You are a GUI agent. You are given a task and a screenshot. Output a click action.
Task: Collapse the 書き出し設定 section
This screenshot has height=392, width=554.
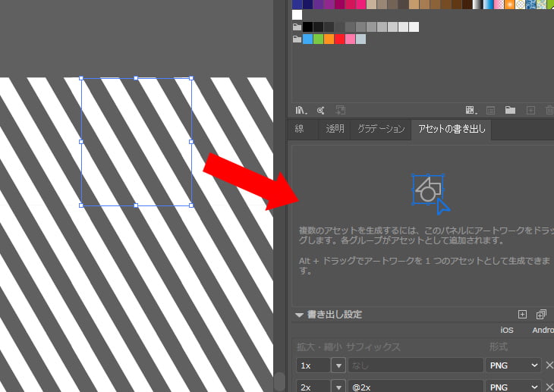pos(300,315)
